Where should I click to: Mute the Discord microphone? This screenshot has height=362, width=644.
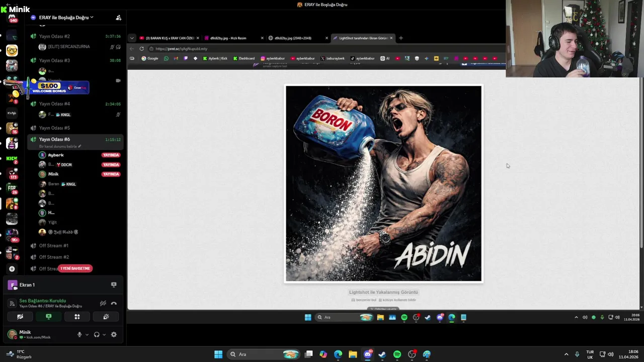(x=79, y=335)
